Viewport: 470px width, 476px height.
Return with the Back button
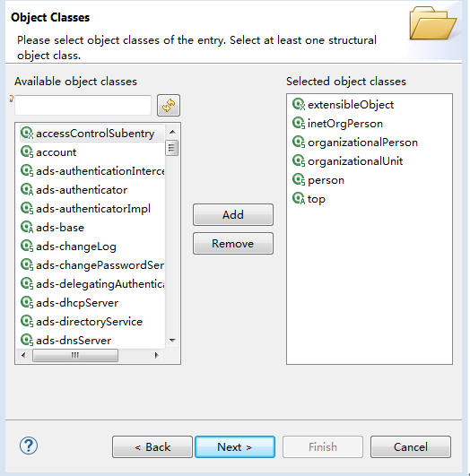152,446
